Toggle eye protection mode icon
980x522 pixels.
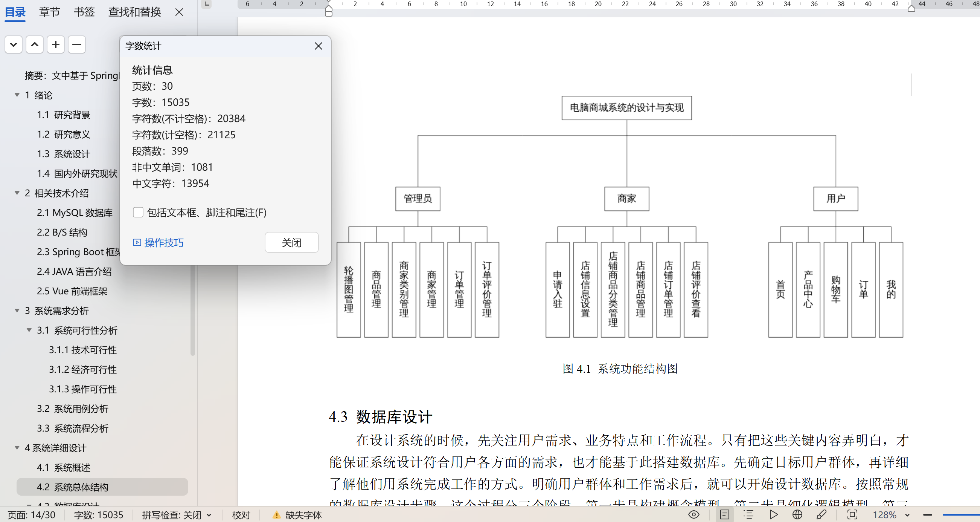(x=693, y=515)
